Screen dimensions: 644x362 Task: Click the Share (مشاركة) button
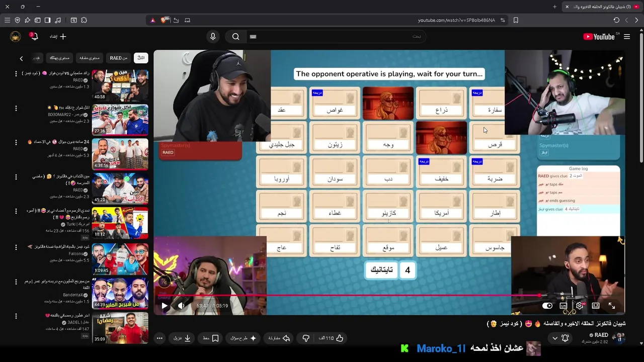(279, 338)
